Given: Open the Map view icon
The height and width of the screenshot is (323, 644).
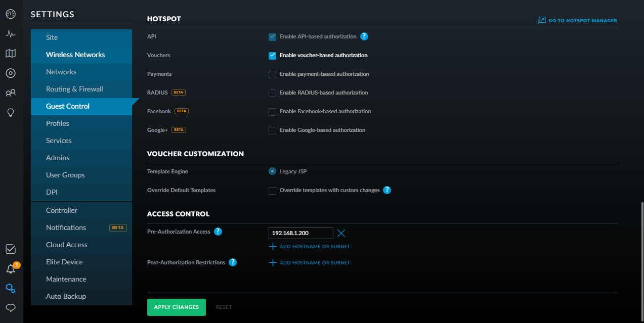Looking at the screenshot, I should [x=10, y=54].
